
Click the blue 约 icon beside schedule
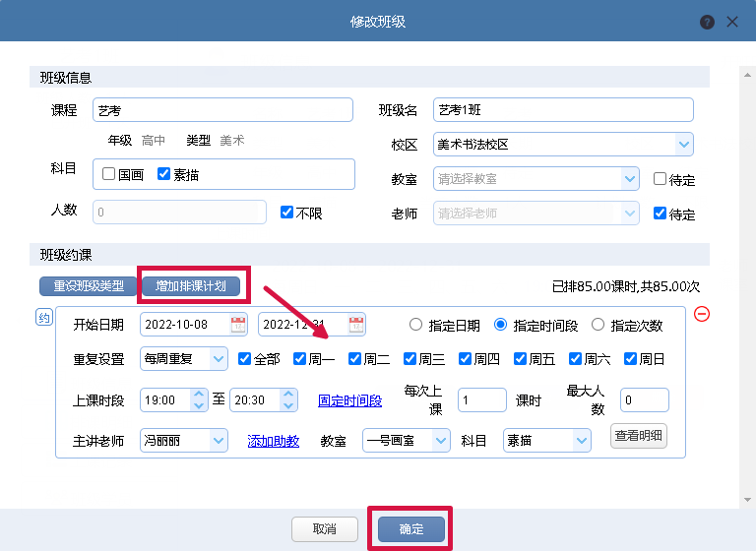(x=44, y=317)
